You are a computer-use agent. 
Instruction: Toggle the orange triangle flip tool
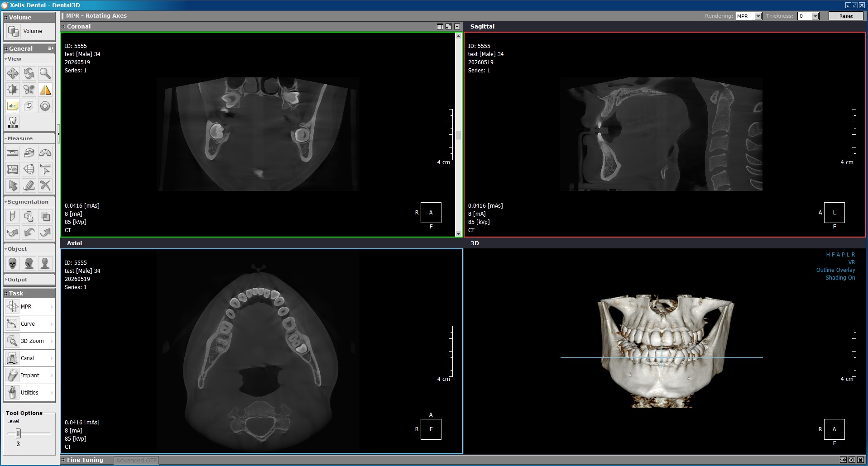pos(45,90)
